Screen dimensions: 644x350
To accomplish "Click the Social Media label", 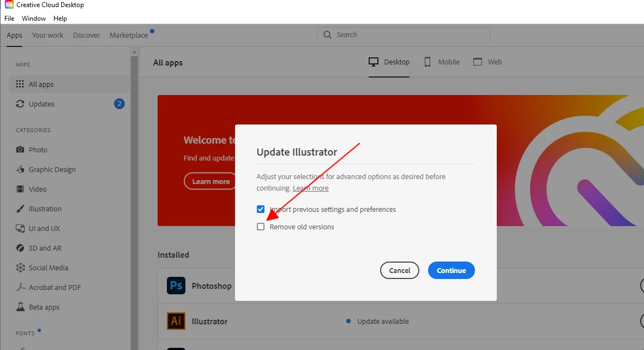I will point(49,268).
